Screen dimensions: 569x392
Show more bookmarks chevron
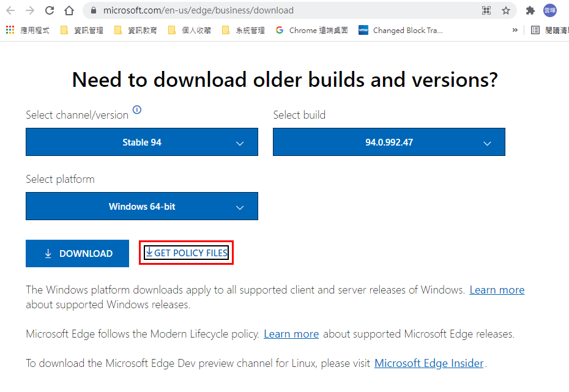point(515,30)
